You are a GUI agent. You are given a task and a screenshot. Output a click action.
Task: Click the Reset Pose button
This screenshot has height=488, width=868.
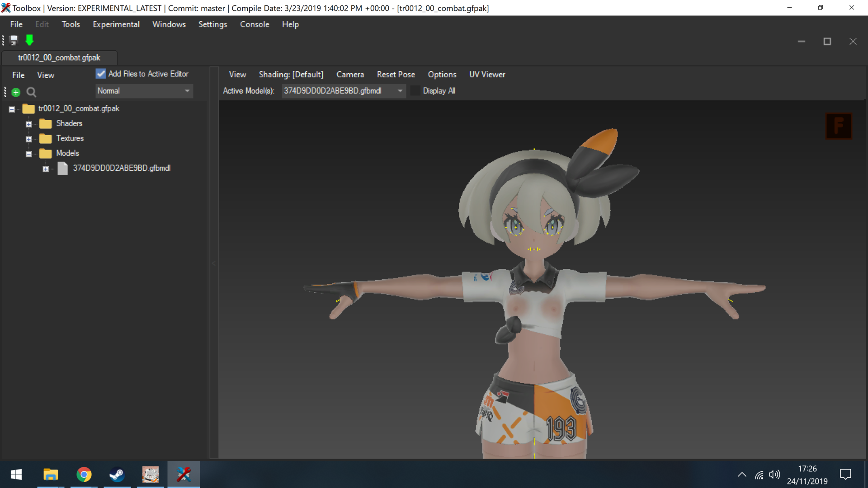[396, 75]
